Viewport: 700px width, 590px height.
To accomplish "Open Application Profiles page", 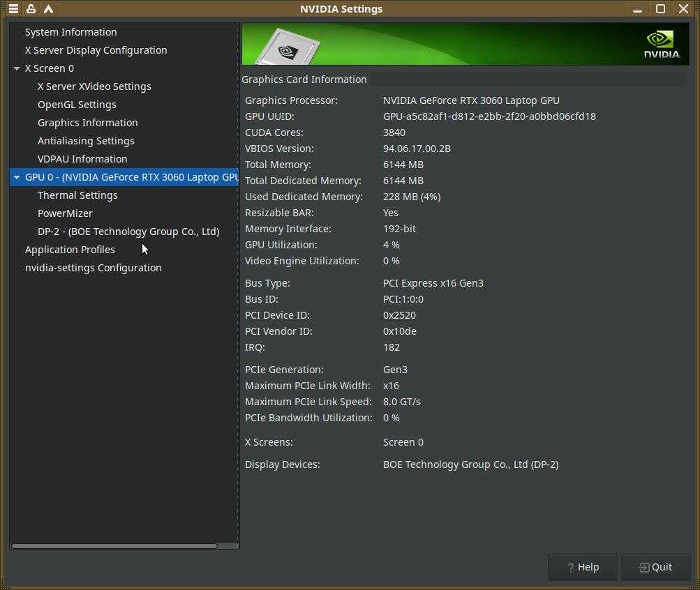I will click(x=70, y=250).
